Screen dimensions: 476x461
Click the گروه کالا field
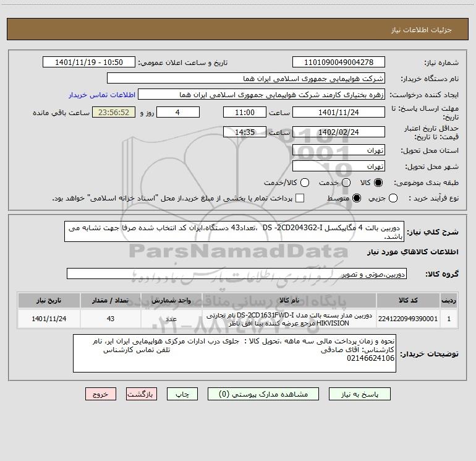click(x=237, y=274)
